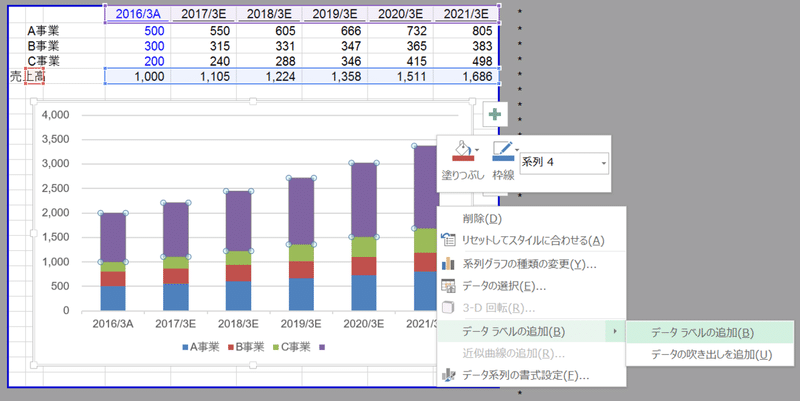
Task: Select the A事業 row label cell
Action: click(43, 31)
